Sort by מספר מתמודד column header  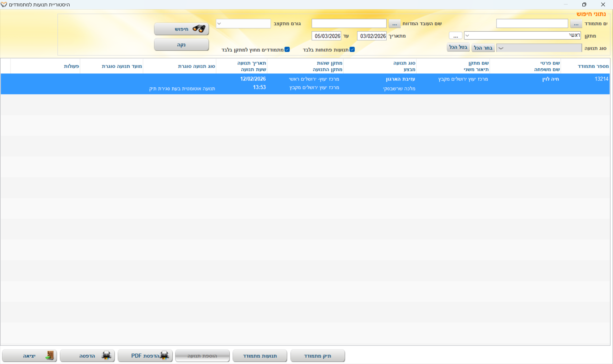point(593,66)
